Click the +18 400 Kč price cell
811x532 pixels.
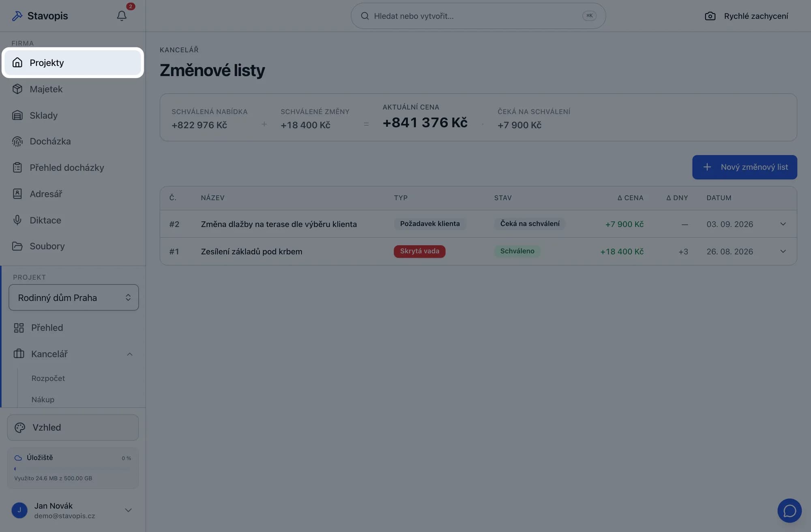coord(622,252)
